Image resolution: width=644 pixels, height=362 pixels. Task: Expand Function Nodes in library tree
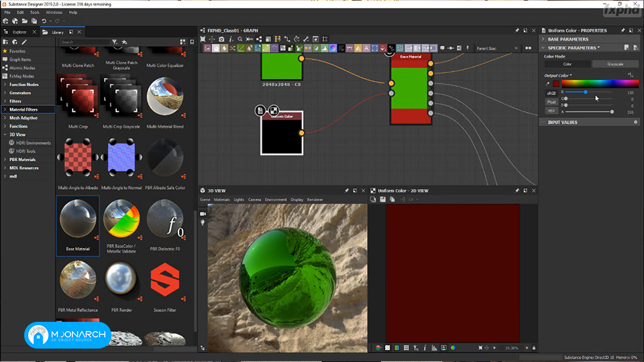point(5,84)
